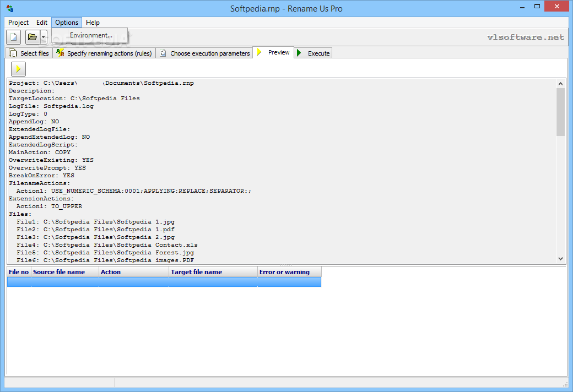The image size is (573, 392).
Task: Switch to the Select files tab
Action: coord(29,53)
